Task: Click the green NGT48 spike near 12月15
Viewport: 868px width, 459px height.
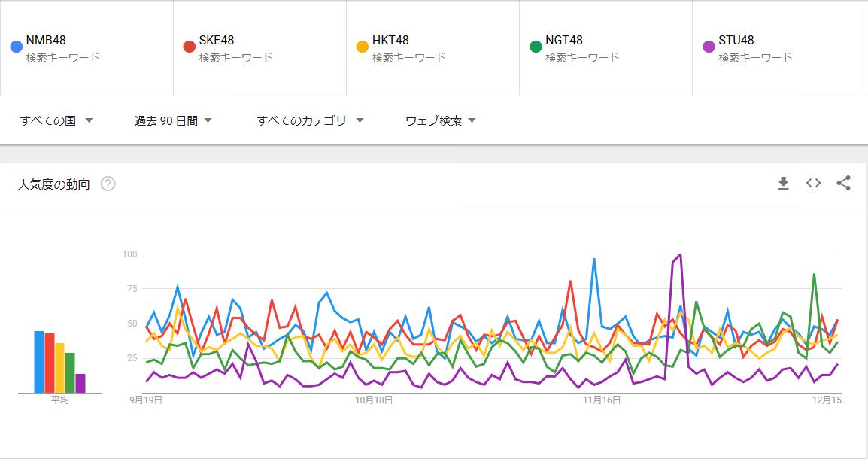Action: coord(814,274)
